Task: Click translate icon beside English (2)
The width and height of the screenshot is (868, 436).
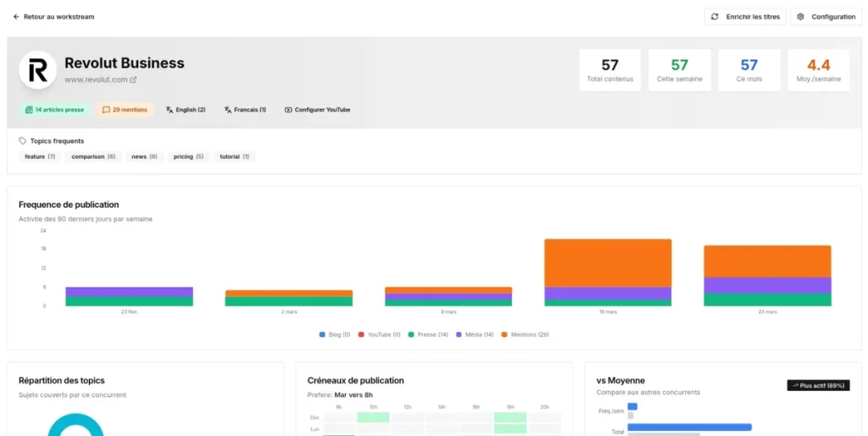Action: (x=170, y=109)
